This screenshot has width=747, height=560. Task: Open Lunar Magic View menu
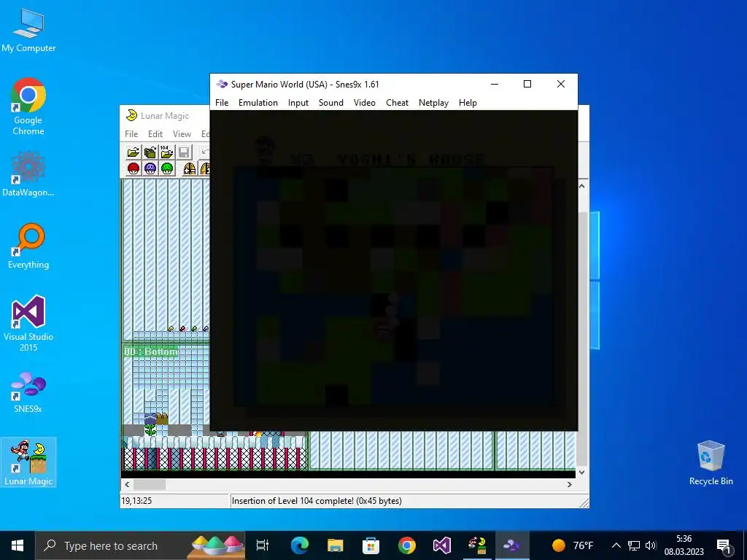(182, 134)
